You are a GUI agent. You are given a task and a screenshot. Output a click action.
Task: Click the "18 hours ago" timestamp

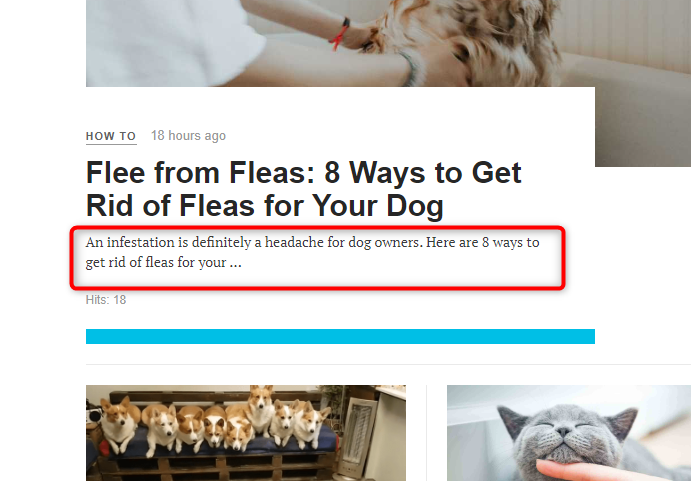[x=188, y=136]
